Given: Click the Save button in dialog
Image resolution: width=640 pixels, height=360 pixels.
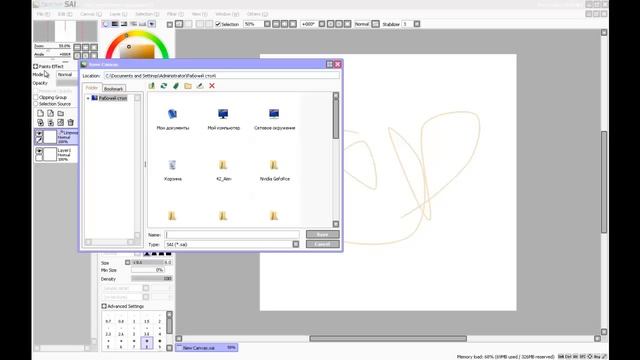Looking at the screenshot, I should (x=322, y=234).
